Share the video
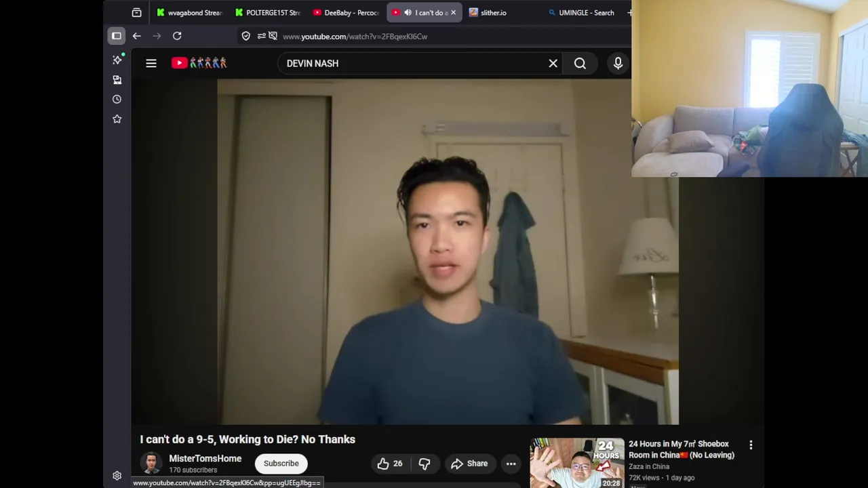The width and height of the screenshot is (868, 488). pyautogui.click(x=469, y=464)
